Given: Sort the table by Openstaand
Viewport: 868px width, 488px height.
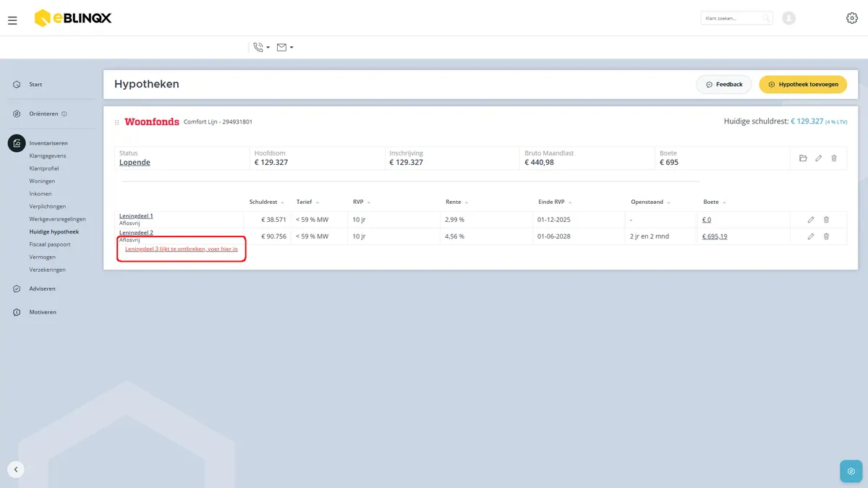Looking at the screenshot, I should pos(650,202).
